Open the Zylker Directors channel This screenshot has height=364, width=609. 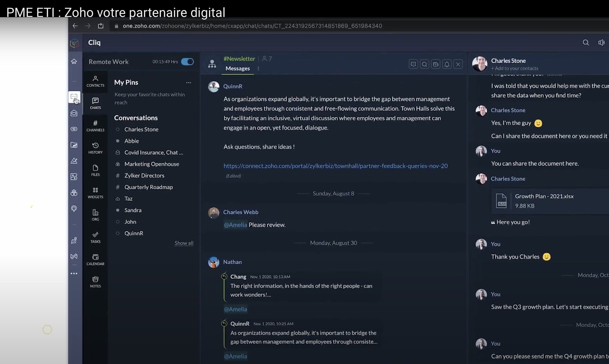coord(144,175)
